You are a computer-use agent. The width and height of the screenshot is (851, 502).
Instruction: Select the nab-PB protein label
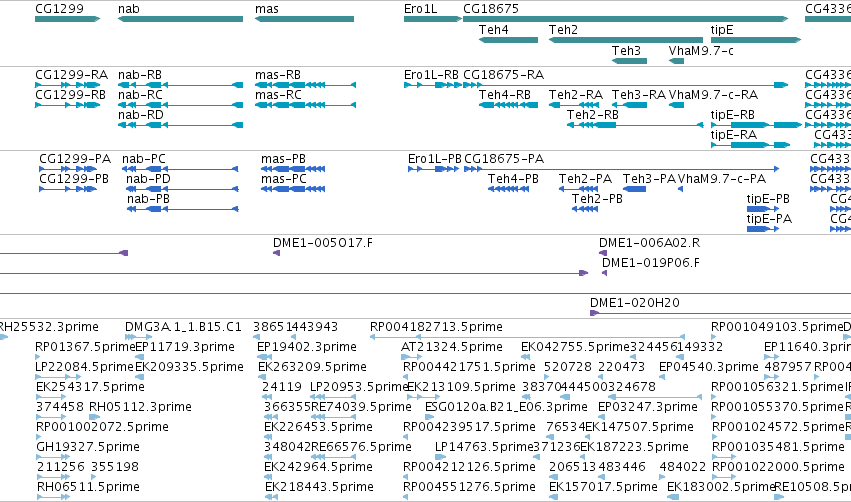tap(148, 199)
